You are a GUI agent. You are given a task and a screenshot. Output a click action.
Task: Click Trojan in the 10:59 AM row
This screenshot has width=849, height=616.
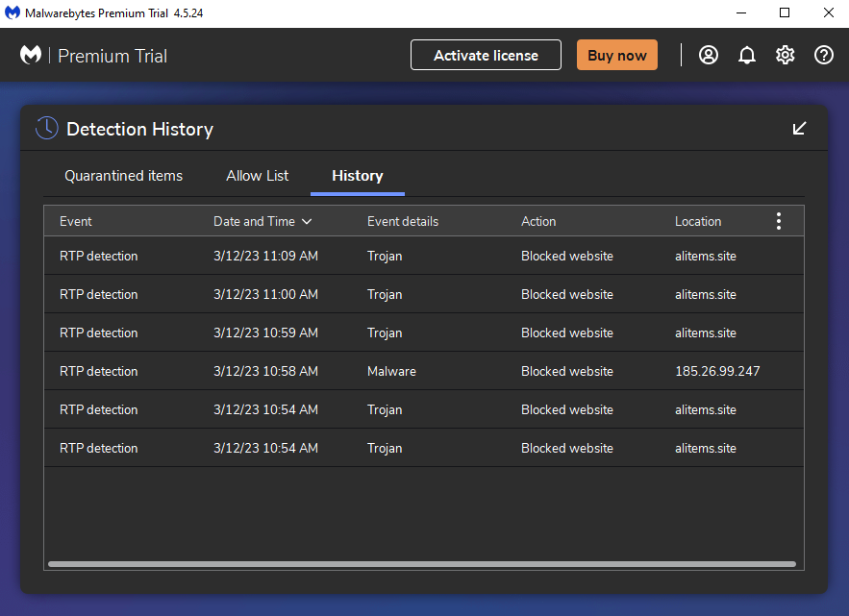[x=385, y=333]
